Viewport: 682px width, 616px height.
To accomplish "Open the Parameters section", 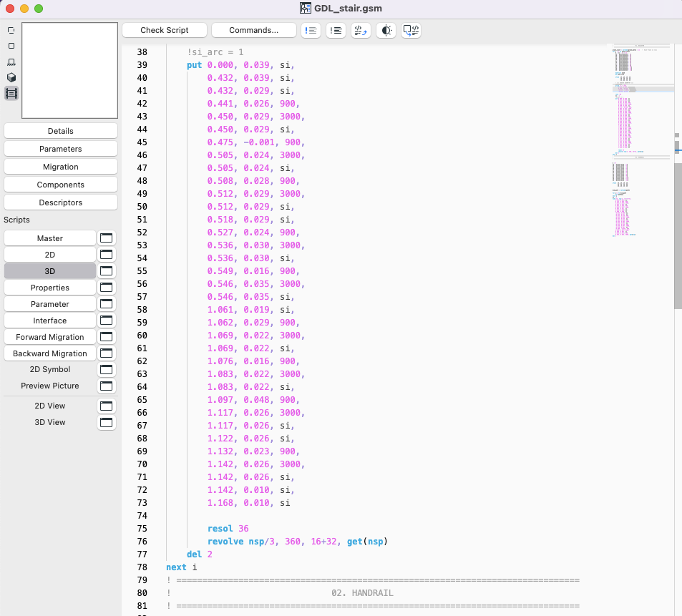I will click(x=61, y=149).
